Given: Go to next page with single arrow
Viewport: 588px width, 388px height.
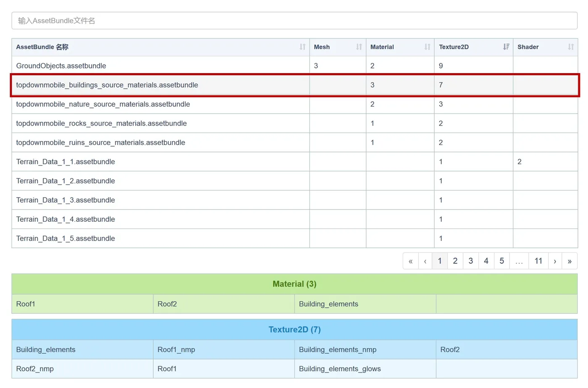Looking at the screenshot, I should (555, 261).
